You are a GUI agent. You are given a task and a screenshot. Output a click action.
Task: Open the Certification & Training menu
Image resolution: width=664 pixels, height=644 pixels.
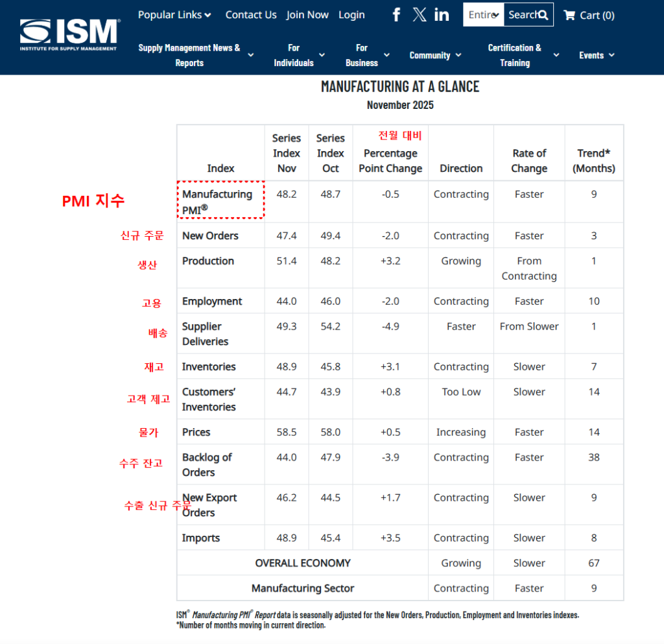coord(523,55)
